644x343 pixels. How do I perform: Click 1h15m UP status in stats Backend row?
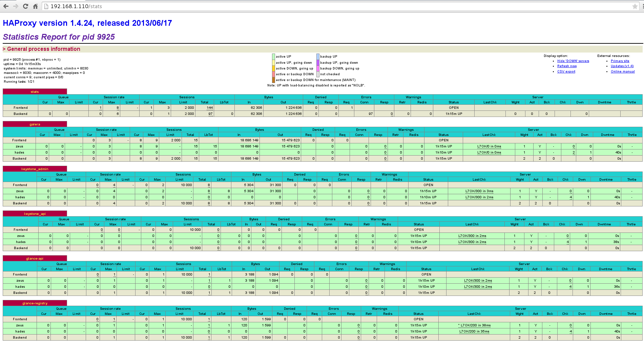(x=454, y=114)
